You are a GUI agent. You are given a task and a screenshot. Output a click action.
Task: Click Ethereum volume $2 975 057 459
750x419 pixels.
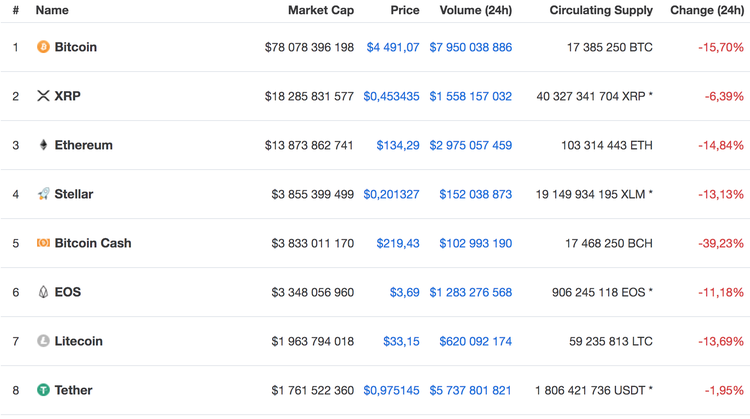coord(471,145)
